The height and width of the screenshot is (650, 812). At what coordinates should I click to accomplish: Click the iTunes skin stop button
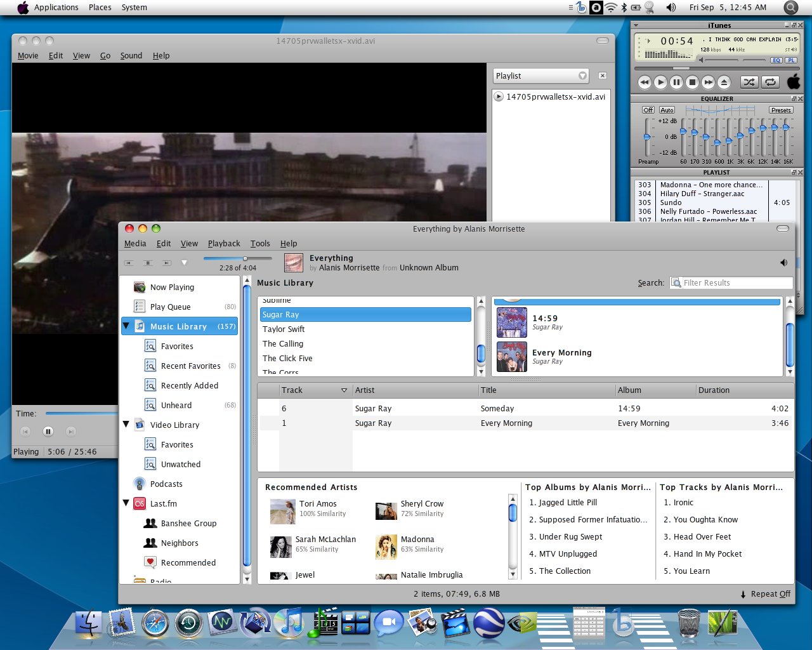(x=693, y=82)
